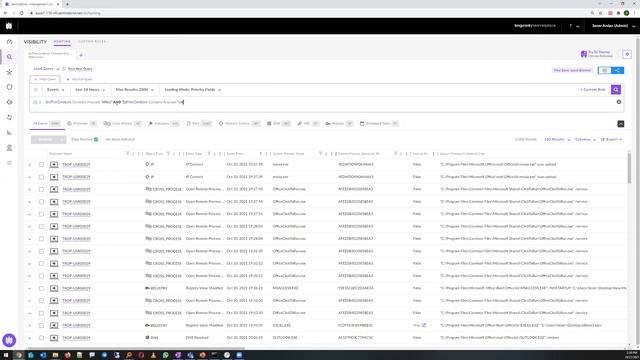Open the Windows Start button

pos(6,355)
